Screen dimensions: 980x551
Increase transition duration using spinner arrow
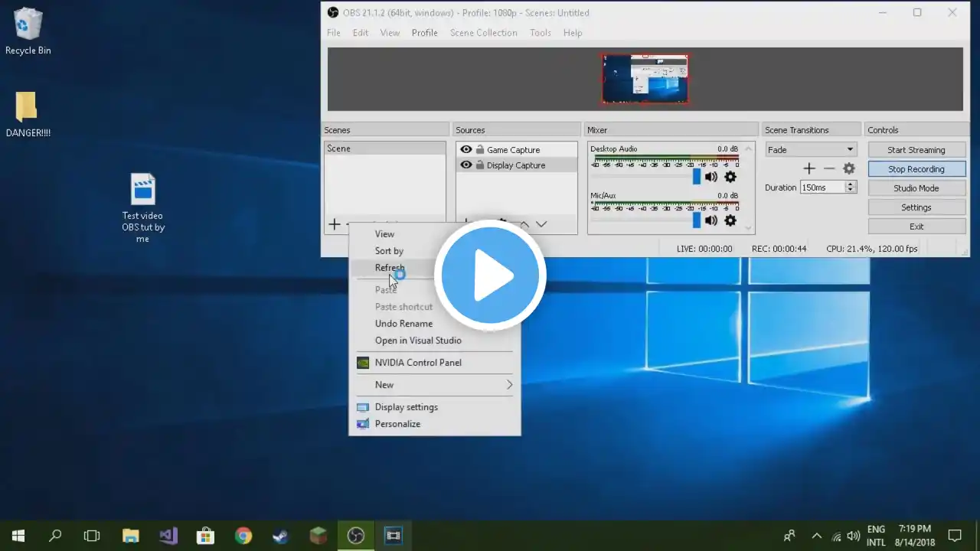pyautogui.click(x=850, y=184)
